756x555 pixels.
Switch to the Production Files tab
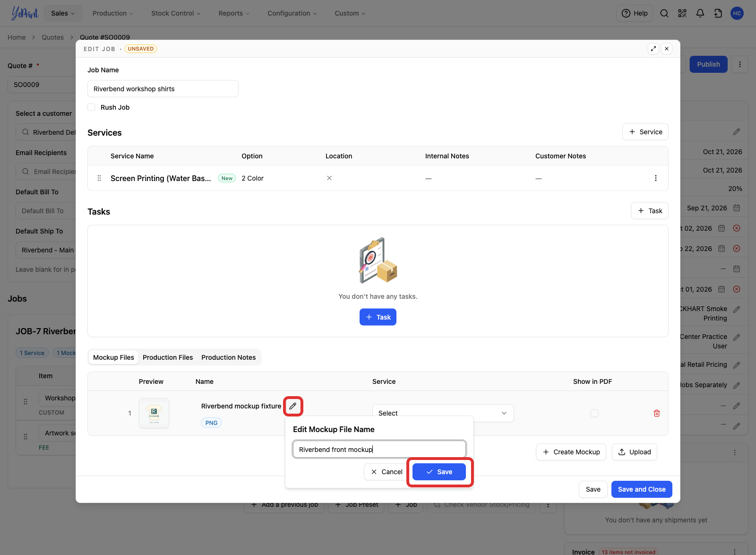168,357
